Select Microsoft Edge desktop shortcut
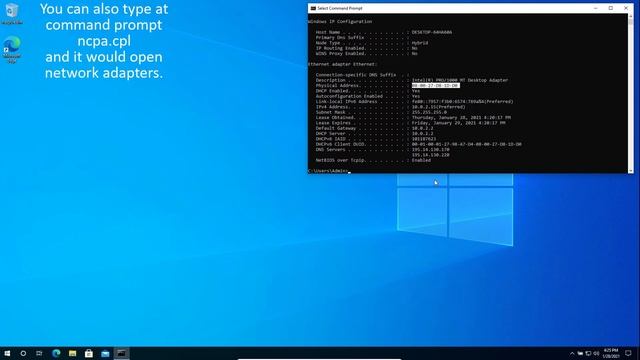Screen dimensions: 640x360 coord(12,49)
